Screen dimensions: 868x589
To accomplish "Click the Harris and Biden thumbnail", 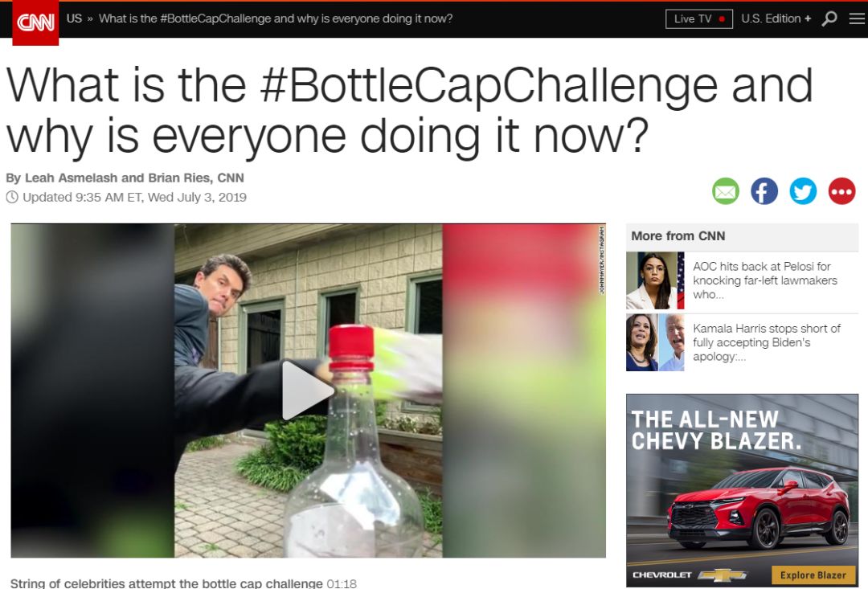I will tap(655, 342).
